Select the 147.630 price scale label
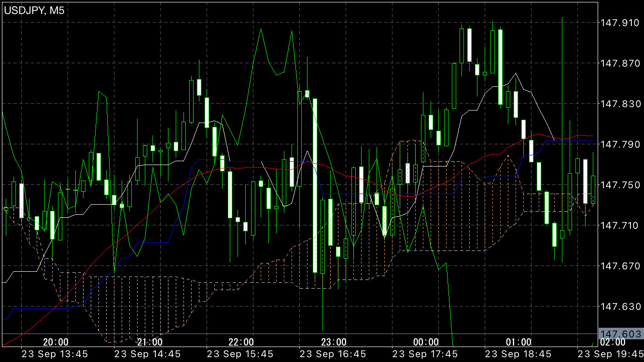The width and height of the screenshot is (644, 362). tap(620, 306)
